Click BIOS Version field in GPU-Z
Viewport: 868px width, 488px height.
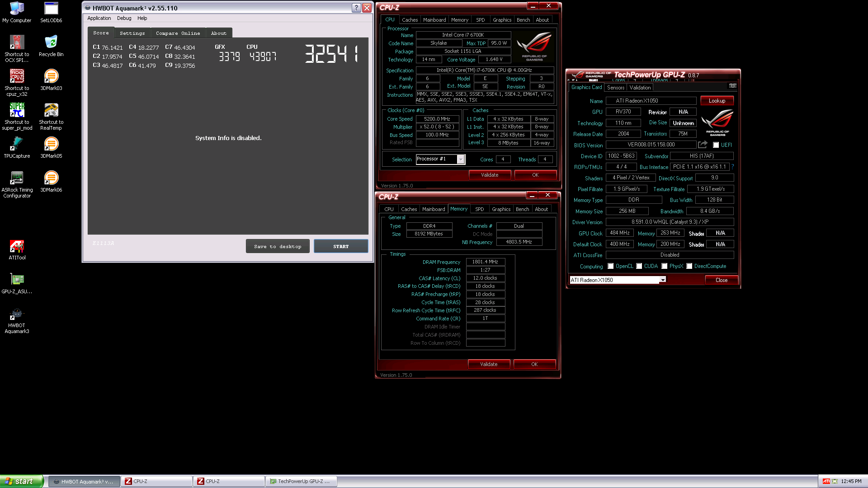(x=651, y=145)
